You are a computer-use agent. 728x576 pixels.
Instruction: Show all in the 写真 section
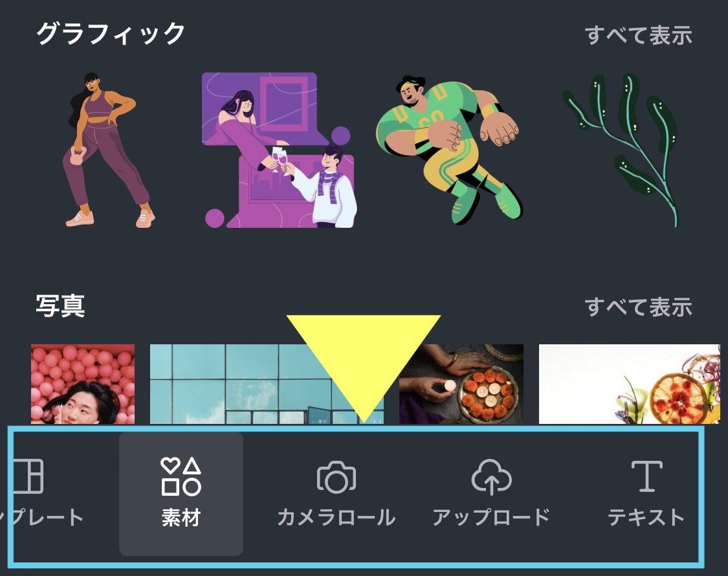[638, 307]
